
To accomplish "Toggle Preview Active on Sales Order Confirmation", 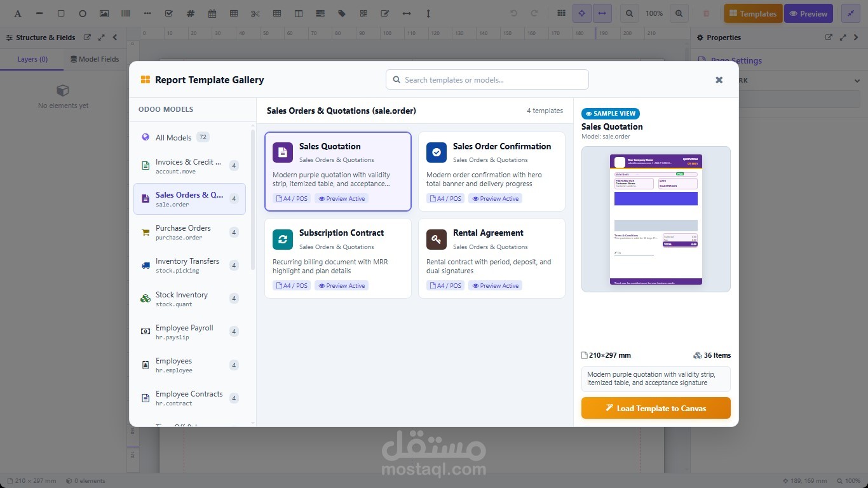I will (495, 199).
